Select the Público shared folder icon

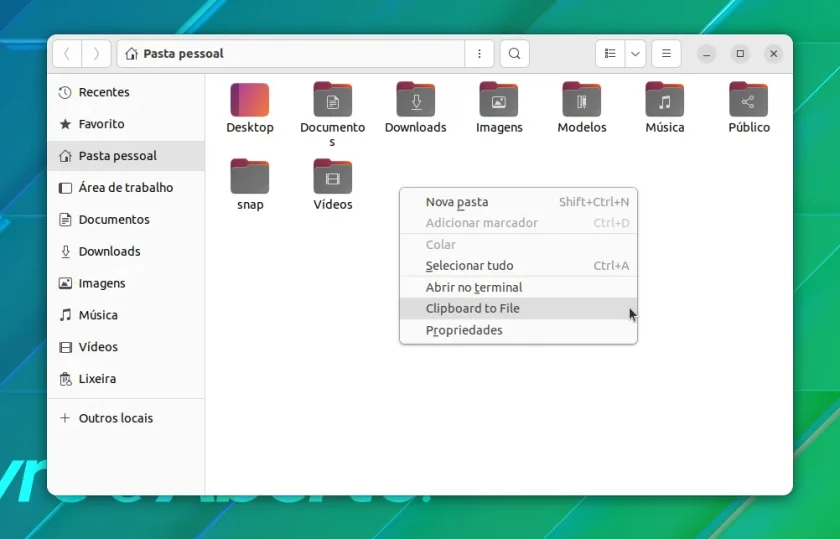pyautogui.click(x=748, y=99)
